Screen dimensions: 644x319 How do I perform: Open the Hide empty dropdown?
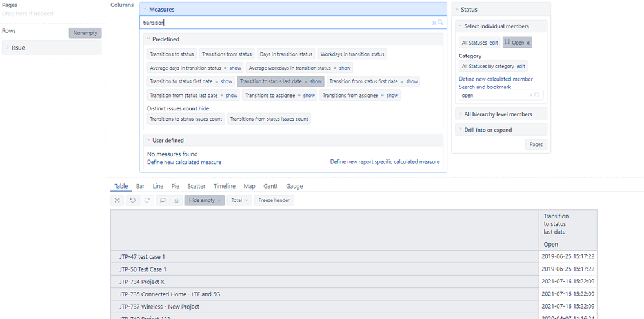pyautogui.click(x=205, y=200)
